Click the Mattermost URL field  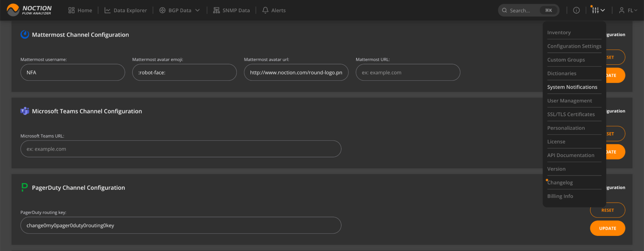(x=408, y=72)
